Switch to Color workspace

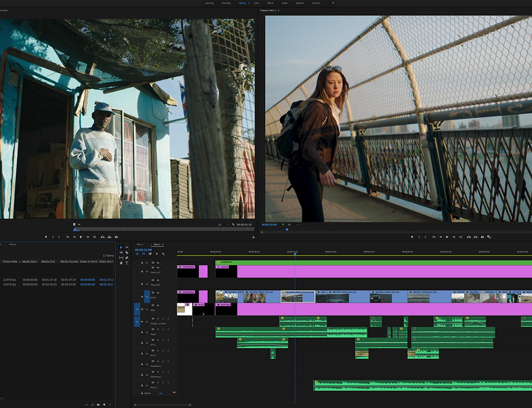pyautogui.click(x=256, y=3)
